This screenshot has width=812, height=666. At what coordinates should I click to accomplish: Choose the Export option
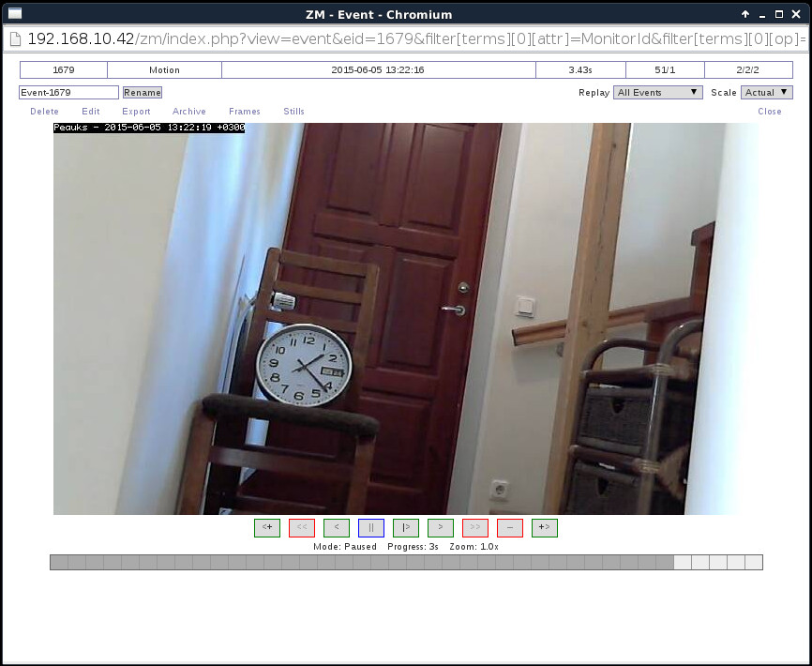coord(136,112)
